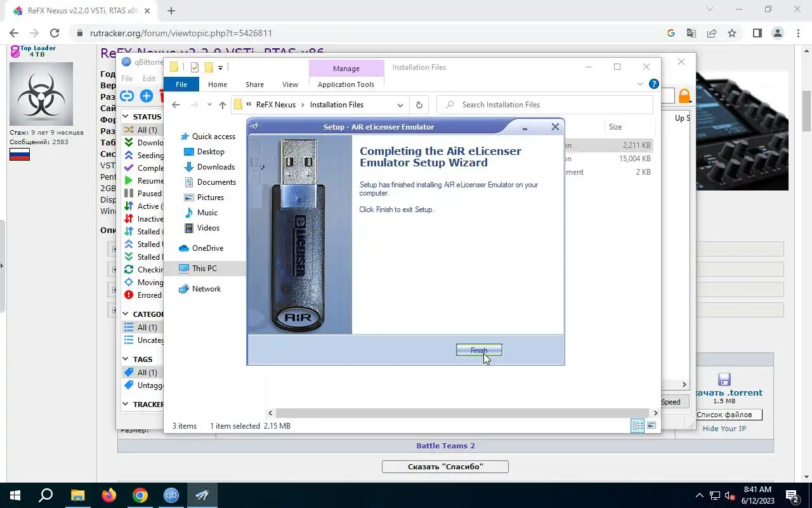Open Music in the navigation pane
Screen dimensions: 812x508
(x=207, y=213)
